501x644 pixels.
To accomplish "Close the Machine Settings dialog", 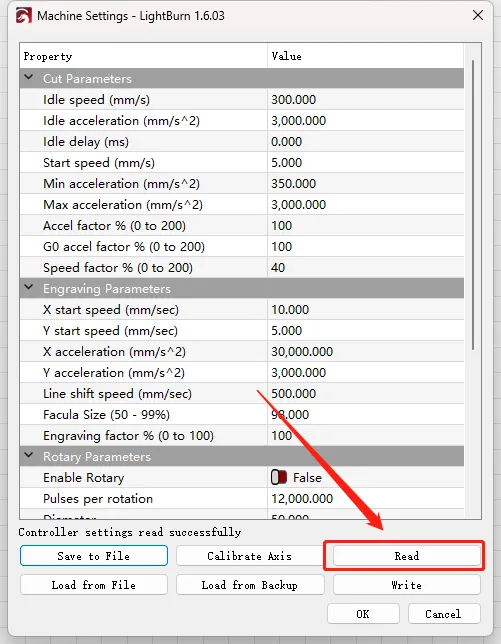I will pos(478,16).
